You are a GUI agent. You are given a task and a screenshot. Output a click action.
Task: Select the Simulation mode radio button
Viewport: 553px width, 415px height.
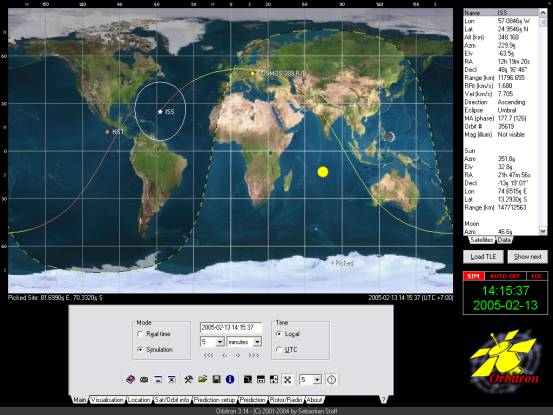[x=140, y=349]
